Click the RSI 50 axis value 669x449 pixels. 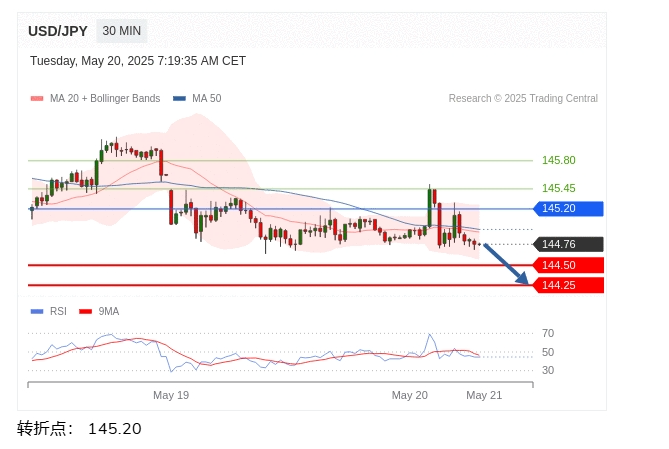click(x=548, y=353)
